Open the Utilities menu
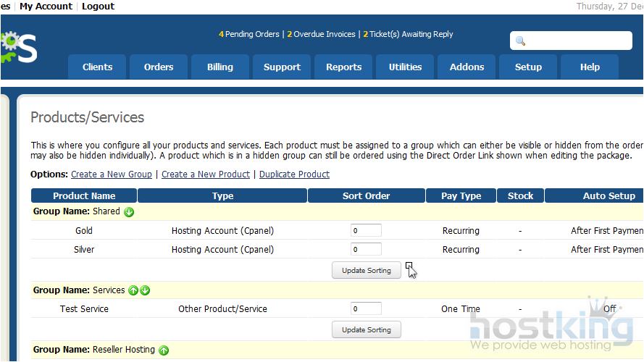 (405, 67)
